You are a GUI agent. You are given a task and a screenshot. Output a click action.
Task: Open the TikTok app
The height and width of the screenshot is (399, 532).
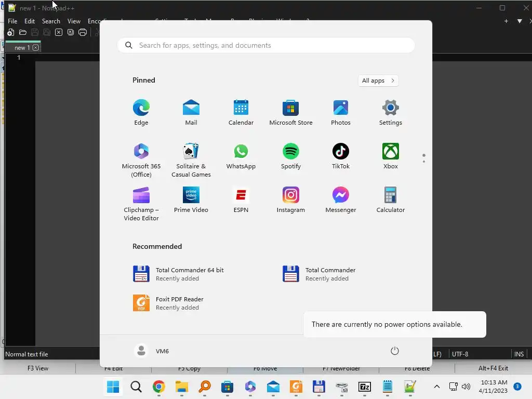pos(341,156)
